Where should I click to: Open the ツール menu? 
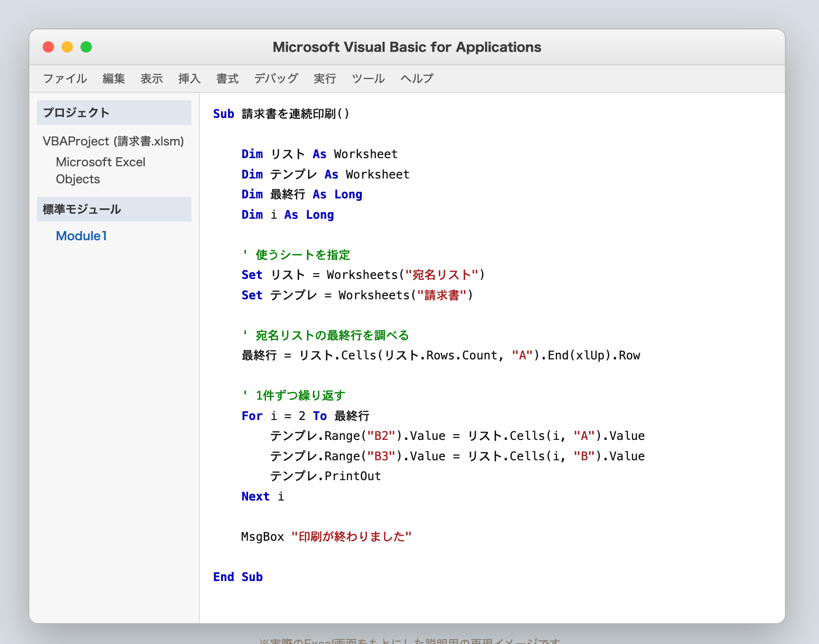tap(368, 79)
